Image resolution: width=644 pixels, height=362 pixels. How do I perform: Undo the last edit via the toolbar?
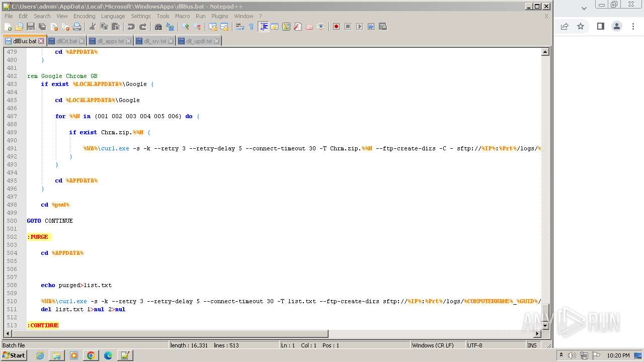[x=131, y=27]
